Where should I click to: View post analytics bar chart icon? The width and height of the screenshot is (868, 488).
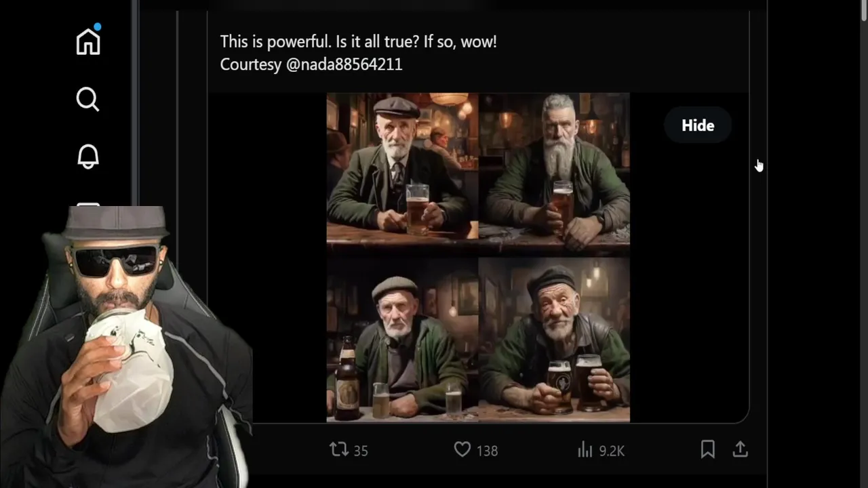[585, 449]
